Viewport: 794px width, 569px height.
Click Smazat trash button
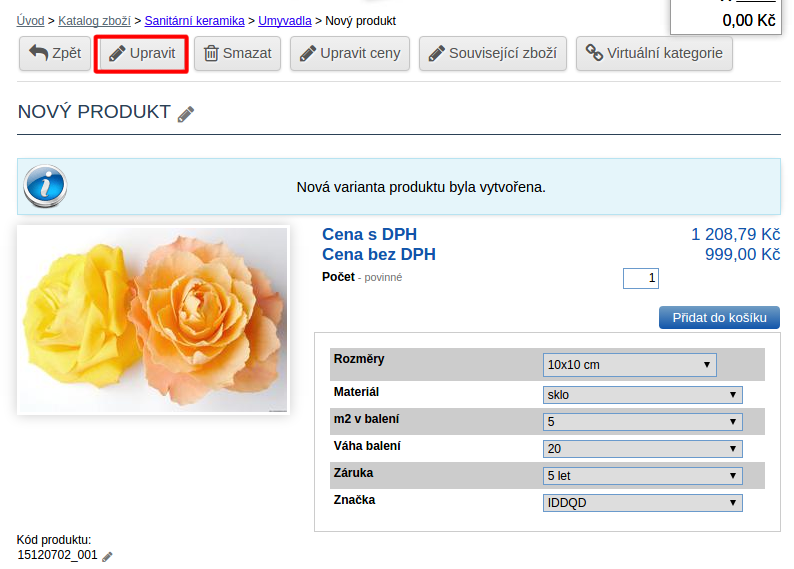[x=238, y=53]
